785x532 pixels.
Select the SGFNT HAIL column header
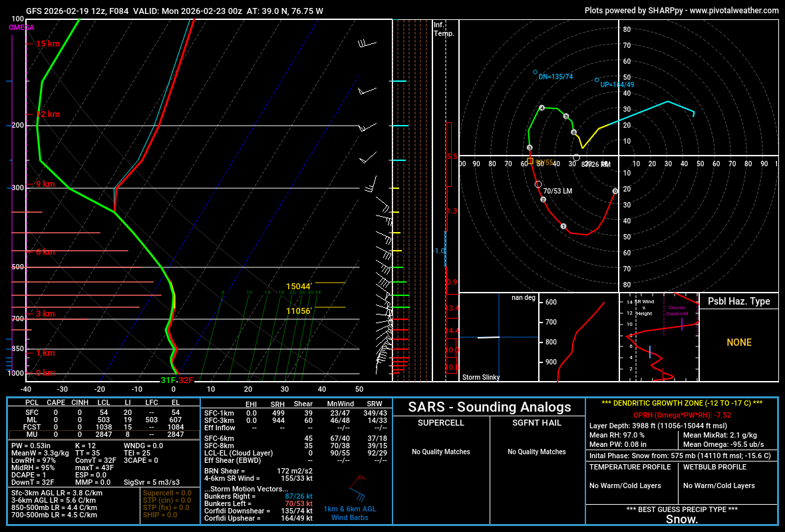coord(538,422)
